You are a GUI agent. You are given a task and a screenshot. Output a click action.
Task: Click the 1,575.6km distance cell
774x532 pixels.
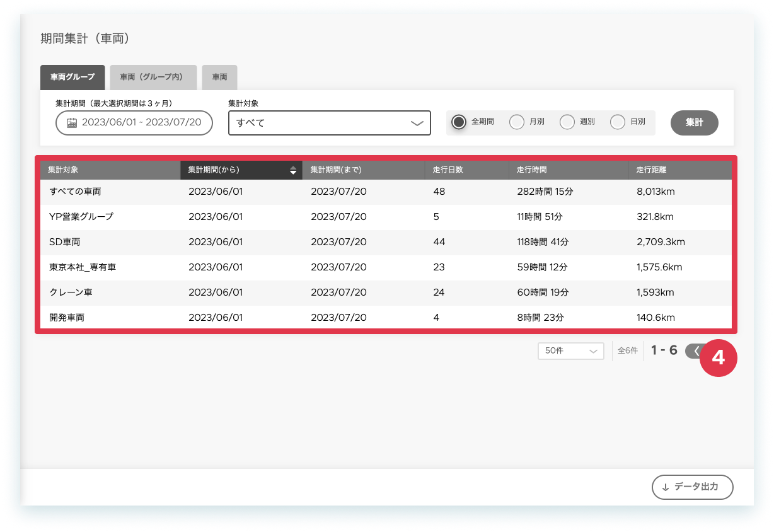660,267
